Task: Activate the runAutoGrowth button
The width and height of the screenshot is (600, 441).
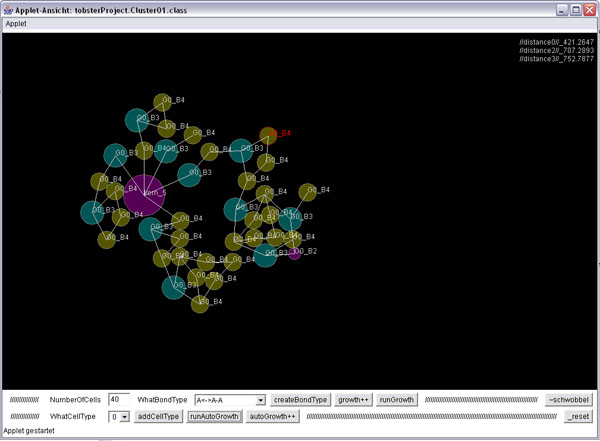Action: pos(214,416)
